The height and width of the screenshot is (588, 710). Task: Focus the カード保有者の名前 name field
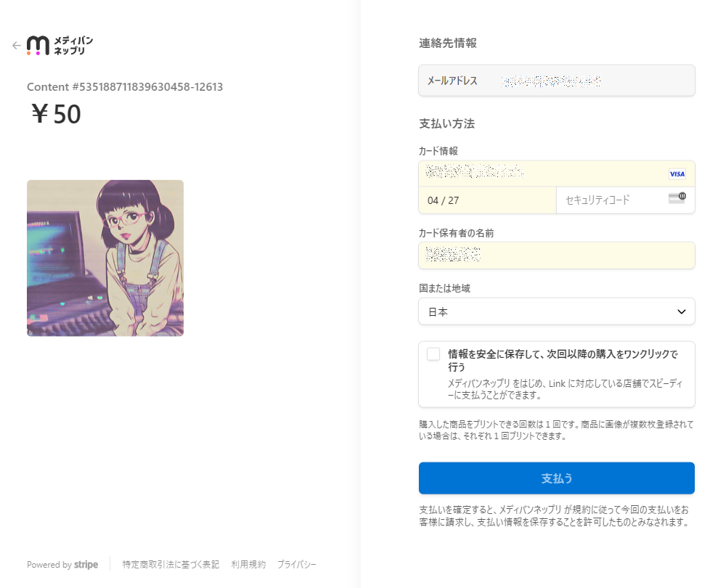[x=556, y=255]
